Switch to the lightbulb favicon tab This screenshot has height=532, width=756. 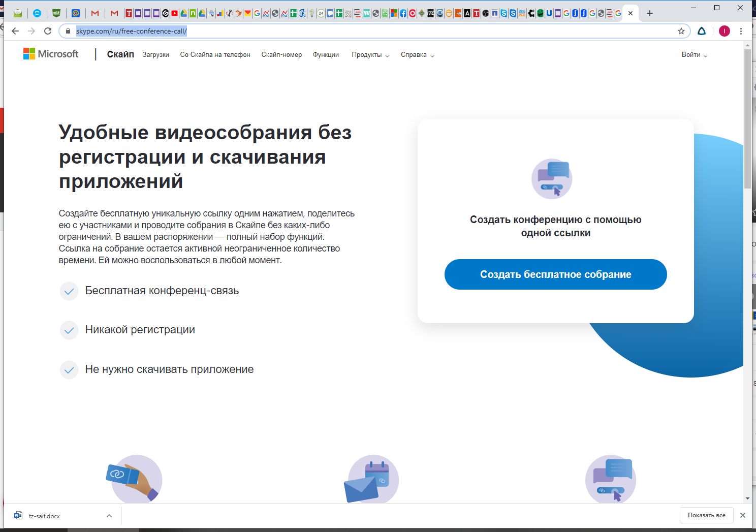click(312, 13)
